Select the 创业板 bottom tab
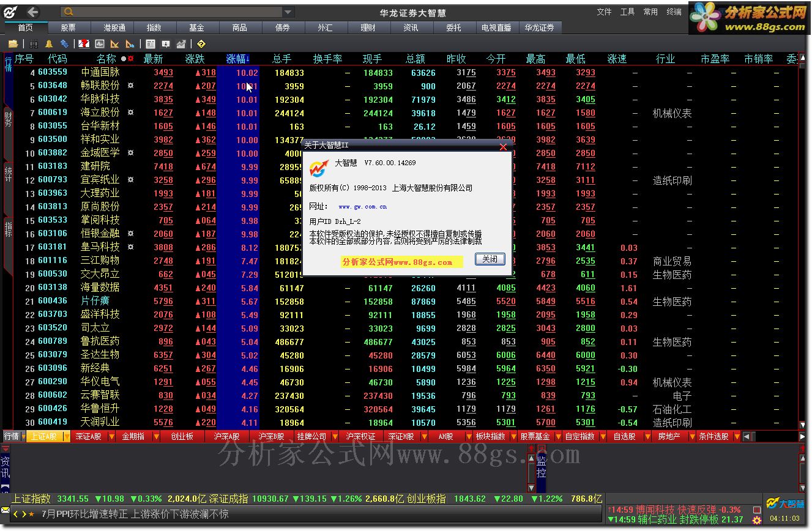Image resolution: width=812 pixels, height=531 pixels. coord(182,437)
